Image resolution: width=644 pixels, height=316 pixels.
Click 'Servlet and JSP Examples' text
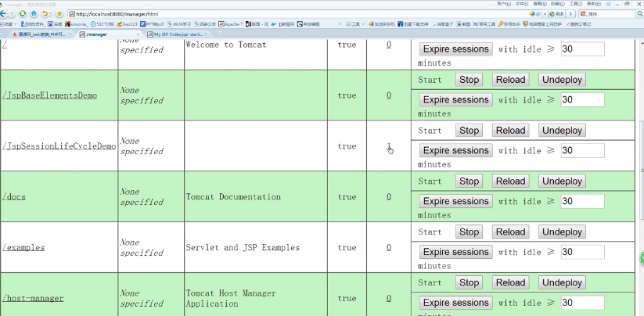(243, 247)
